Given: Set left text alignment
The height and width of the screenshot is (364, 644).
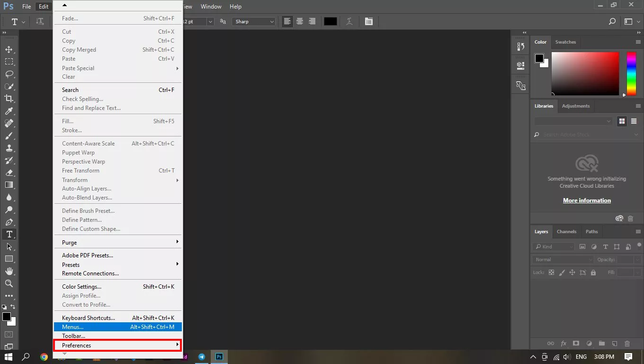Looking at the screenshot, I should [287, 21].
